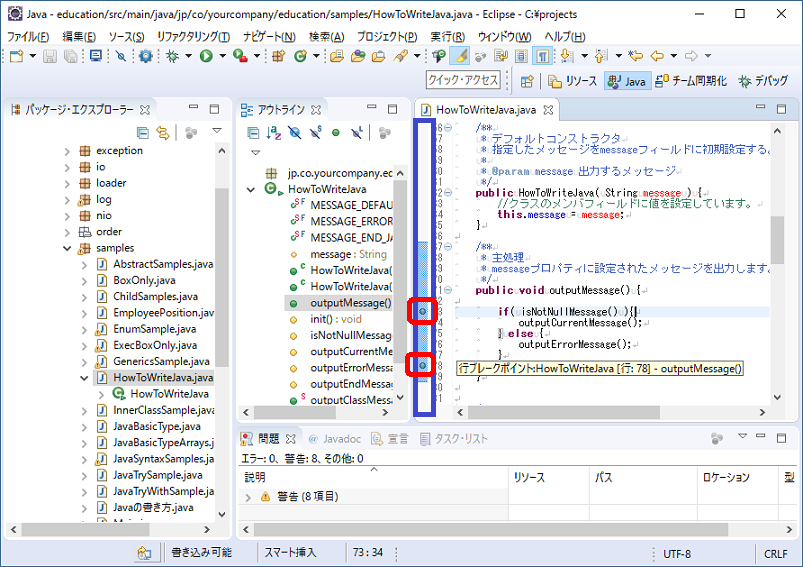Open the ファイル(F) menu
The width and height of the screenshot is (803, 567).
tap(28, 37)
